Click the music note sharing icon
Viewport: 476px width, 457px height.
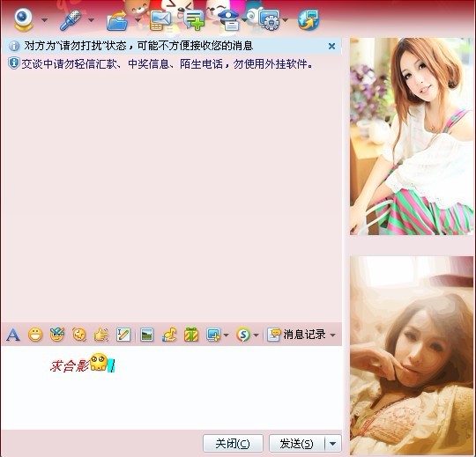(x=169, y=335)
